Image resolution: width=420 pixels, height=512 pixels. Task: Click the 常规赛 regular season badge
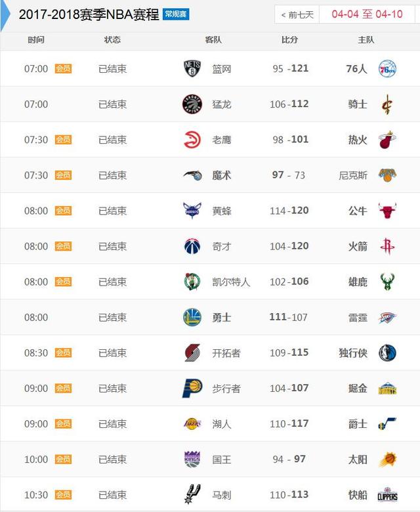click(x=176, y=14)
